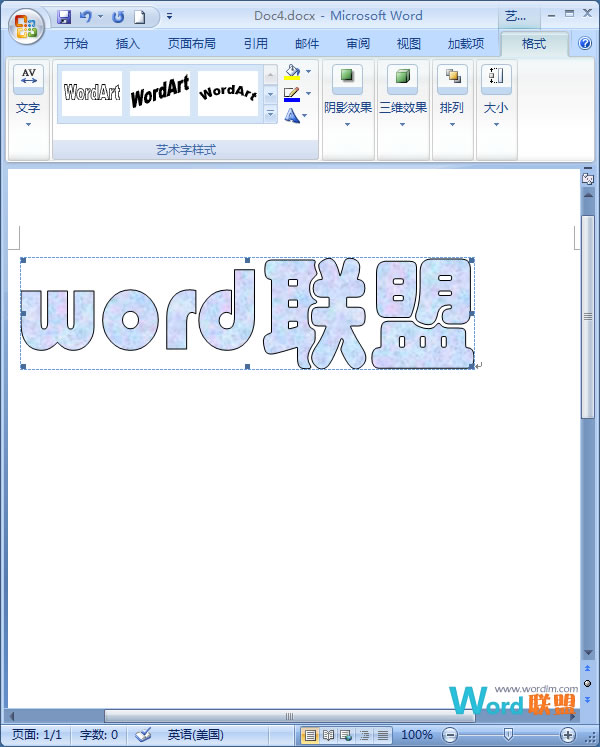Open select browse object circle

(588, 684)
